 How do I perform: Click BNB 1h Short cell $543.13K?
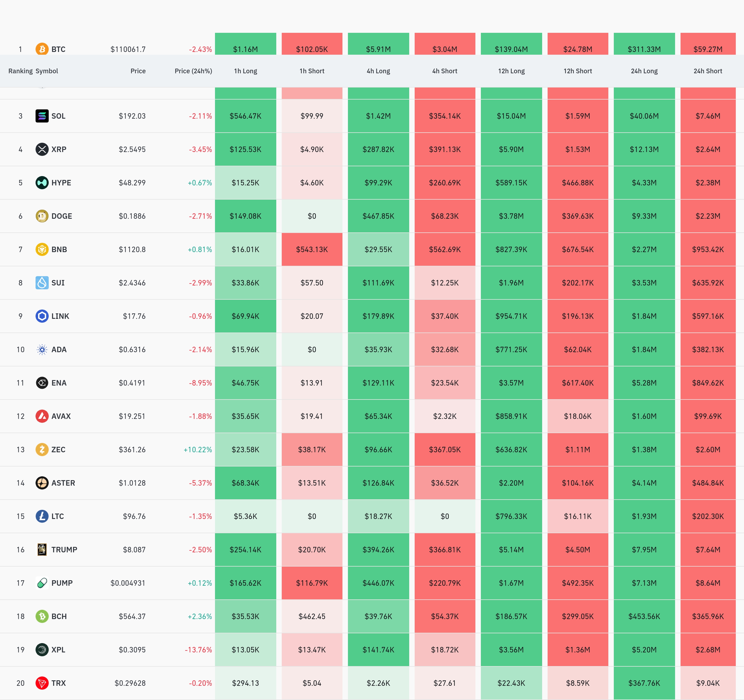click(x=312, y=250)
